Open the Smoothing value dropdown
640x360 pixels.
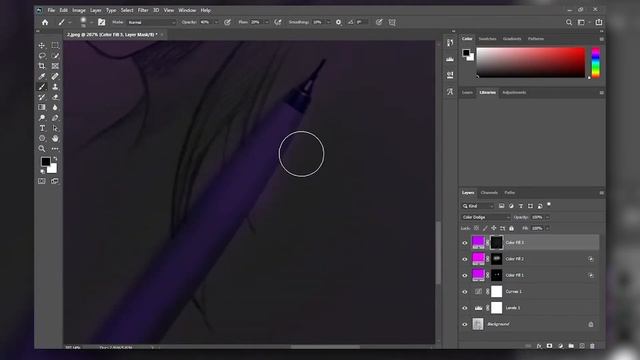(x=328, y=22)
